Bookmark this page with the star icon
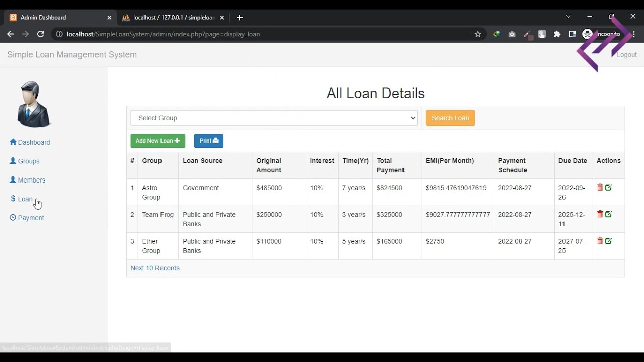Image resolution: width=644 pixels, height=362 pixels. pyautogui.click(x=478, y=34)
